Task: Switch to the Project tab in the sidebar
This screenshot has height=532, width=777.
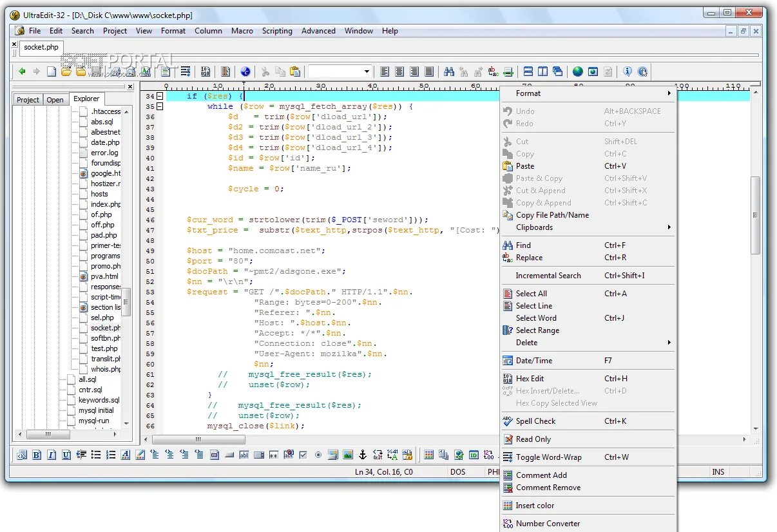Action: point(28,99)
